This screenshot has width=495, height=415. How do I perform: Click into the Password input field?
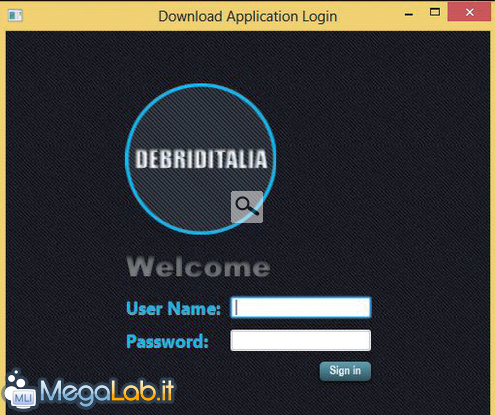point(301,340)
